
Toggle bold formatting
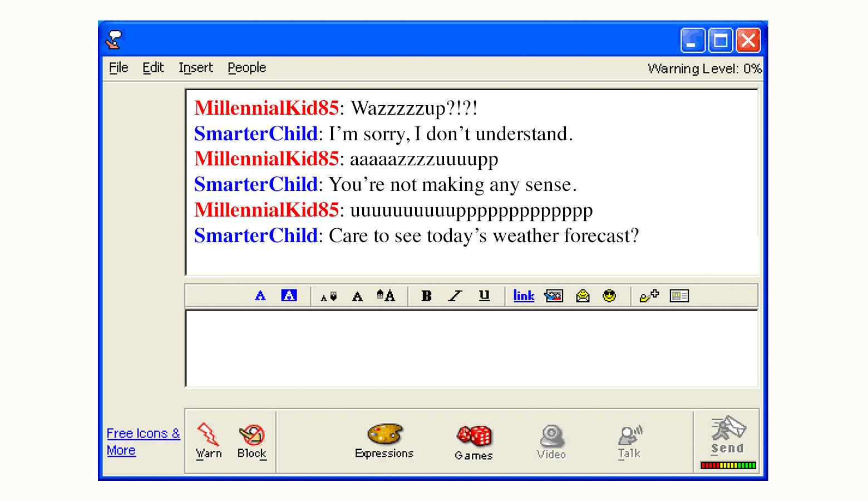(426, 296)
